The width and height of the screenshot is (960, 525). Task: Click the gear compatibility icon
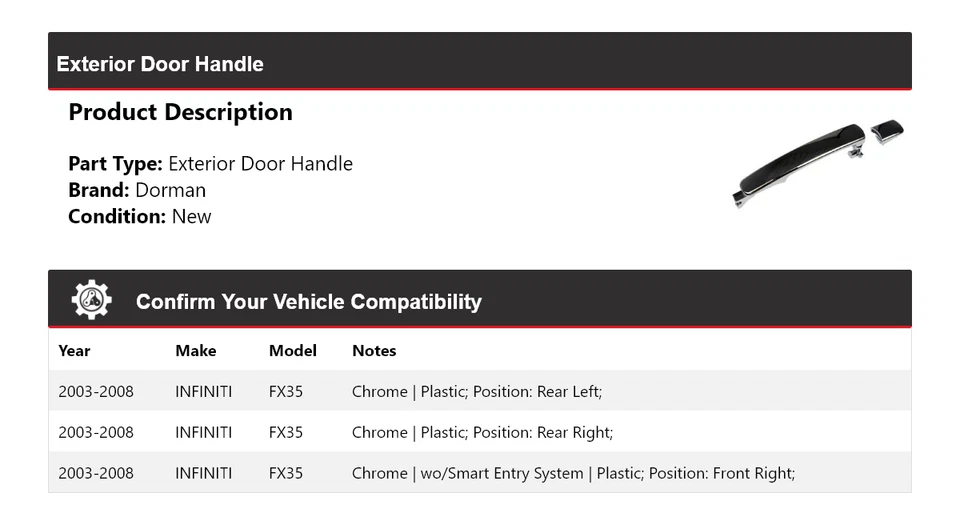[91, 299]
